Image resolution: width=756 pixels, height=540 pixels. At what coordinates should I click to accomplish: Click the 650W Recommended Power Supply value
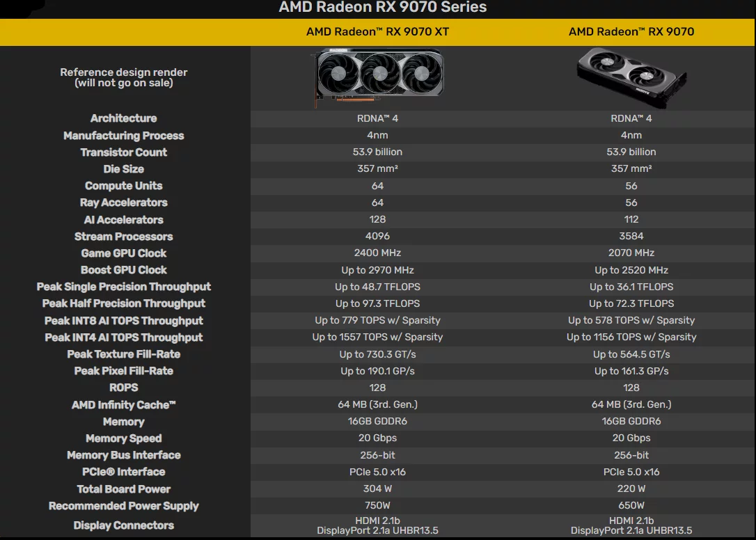pos(631,505)
